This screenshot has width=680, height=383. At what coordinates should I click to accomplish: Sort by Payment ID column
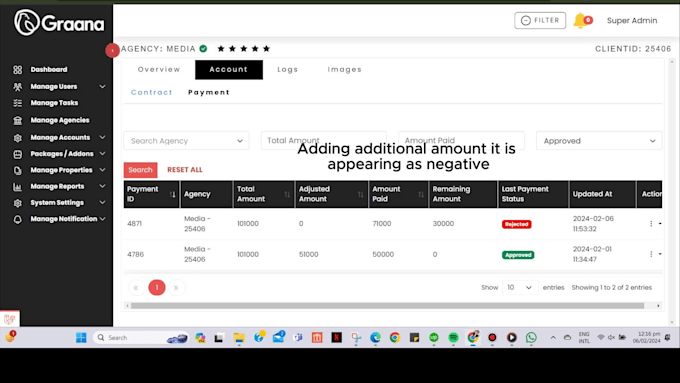pos(173,194)
